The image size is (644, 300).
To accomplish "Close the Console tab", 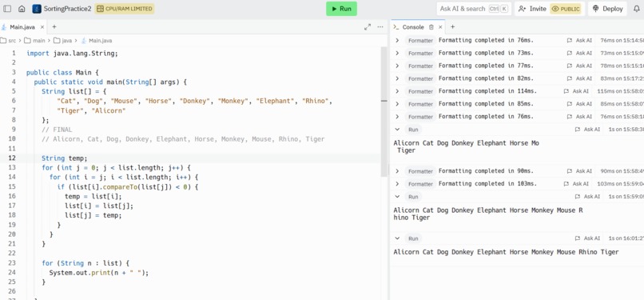I will 440,27.
